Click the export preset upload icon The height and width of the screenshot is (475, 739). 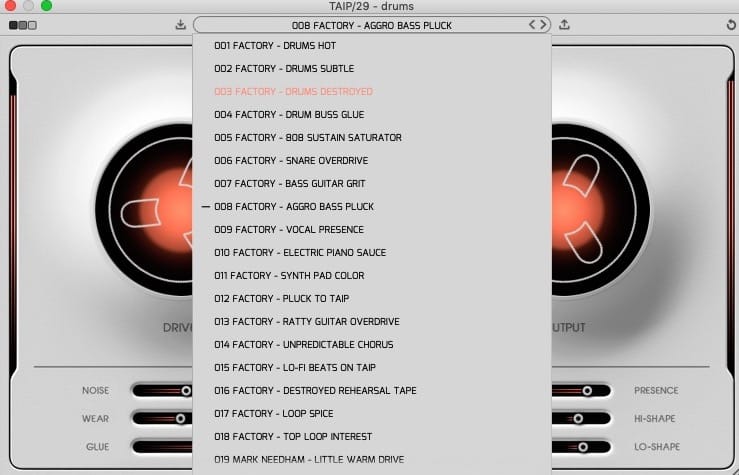click(x=564, y=25)
